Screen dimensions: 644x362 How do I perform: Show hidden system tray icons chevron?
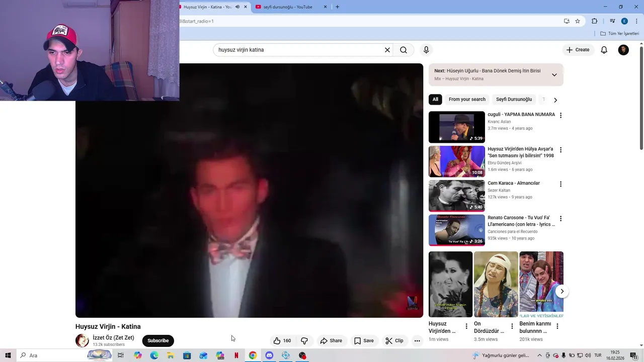pyautogui.click(x=539, y=355)
